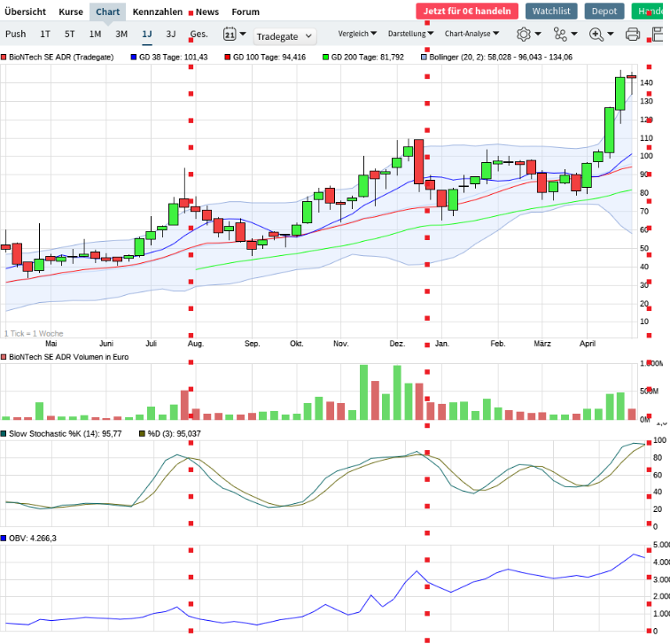
Task: Open the magnifier zoom options
Action: (x=601, y=34)
